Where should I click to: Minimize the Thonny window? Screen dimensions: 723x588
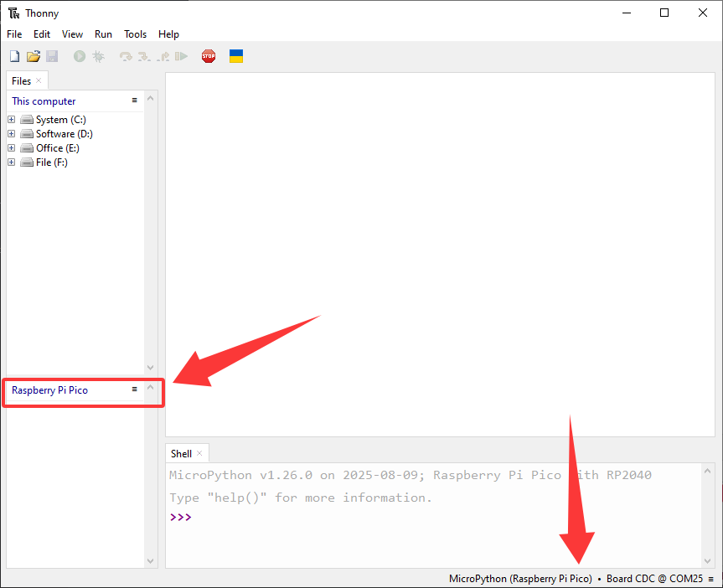tap(627, 13)
